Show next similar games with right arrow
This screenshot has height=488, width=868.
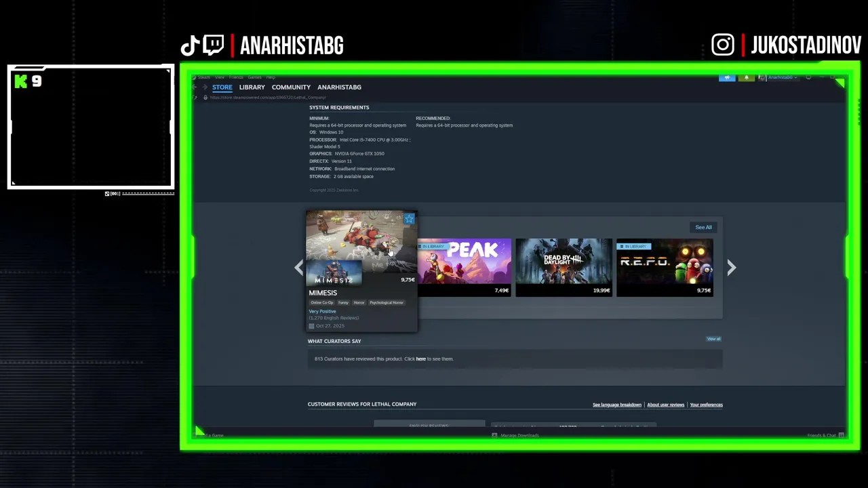(731, 268)
